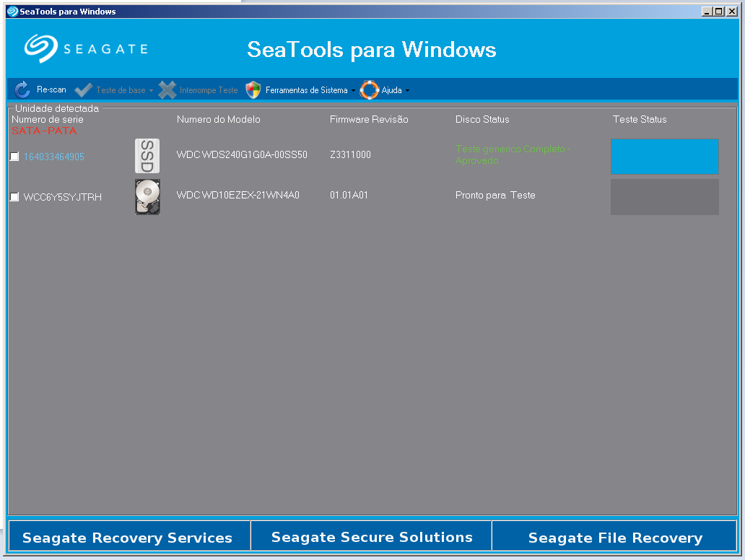Click firmware revision Z3311000

[x=350, y=154]
